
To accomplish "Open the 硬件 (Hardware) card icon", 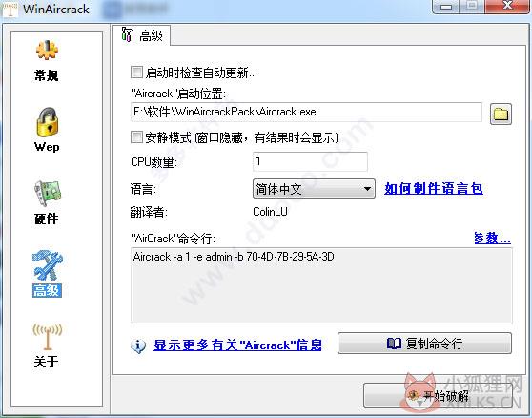I will point(47,193).
